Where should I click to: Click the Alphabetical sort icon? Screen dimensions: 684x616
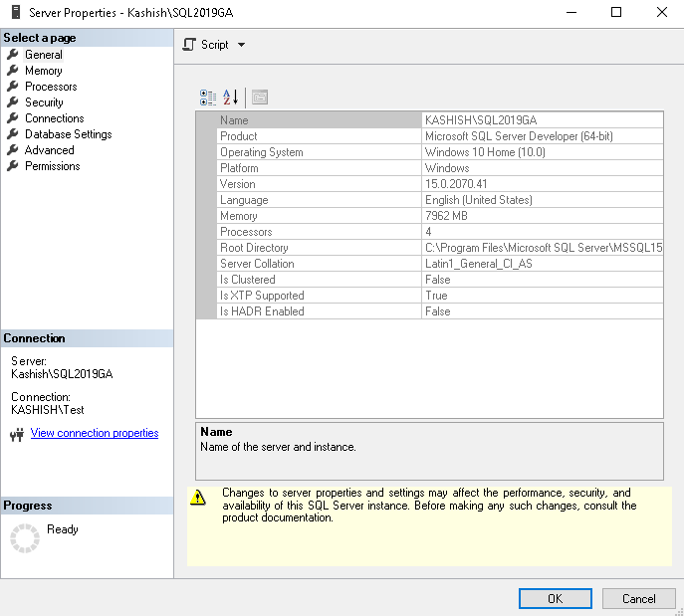[230, 97]
